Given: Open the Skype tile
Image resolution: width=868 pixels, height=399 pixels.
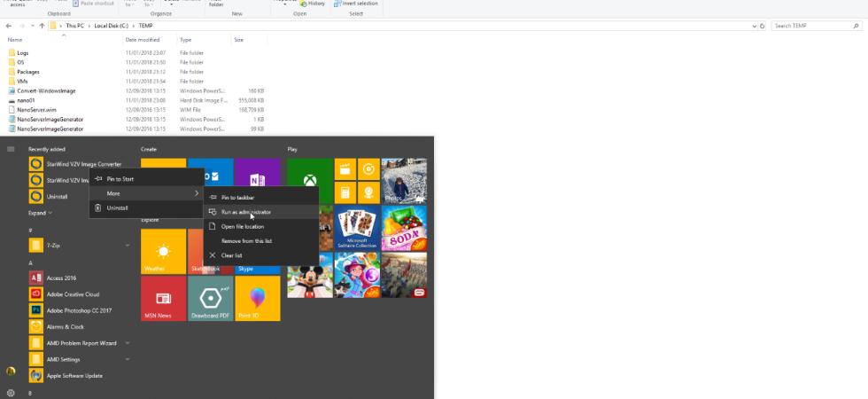Looking at the screenshot, I should (258, 270).
